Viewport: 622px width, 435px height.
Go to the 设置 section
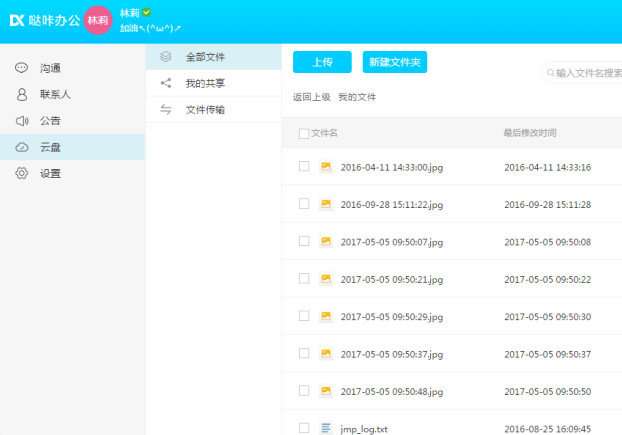[x=72, y=173]
